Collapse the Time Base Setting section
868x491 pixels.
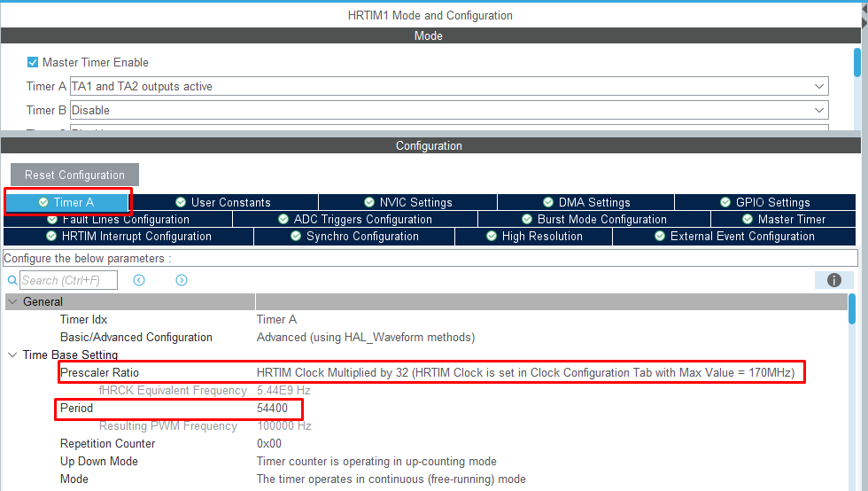(x=12, y=355)
